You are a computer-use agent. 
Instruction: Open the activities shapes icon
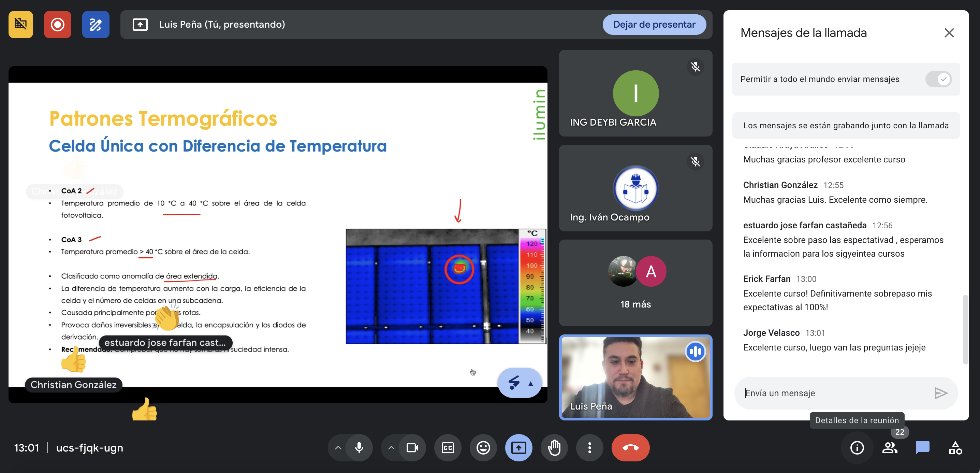[x=955, y=447]
